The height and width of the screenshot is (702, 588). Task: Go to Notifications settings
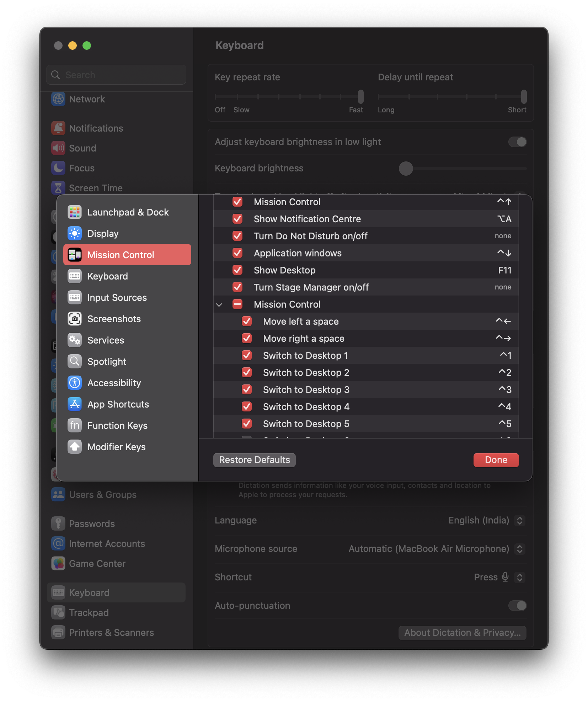point(96,128)
